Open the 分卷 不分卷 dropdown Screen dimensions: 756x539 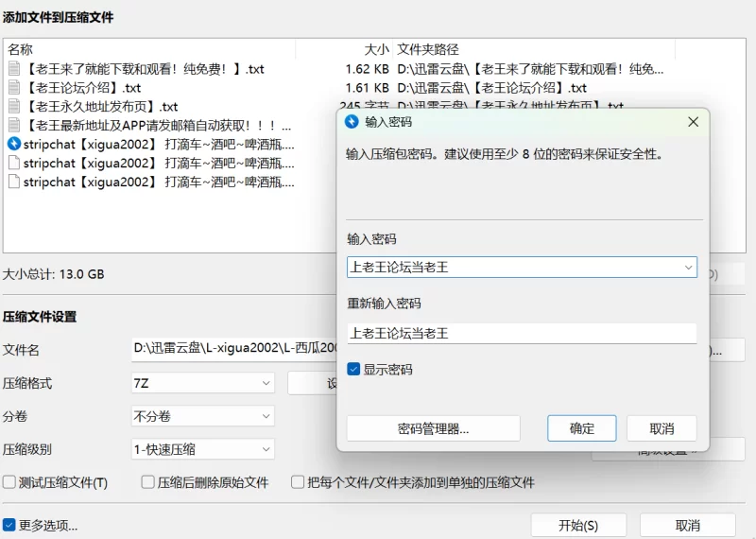pyautogui.click(x=203, y=416)
